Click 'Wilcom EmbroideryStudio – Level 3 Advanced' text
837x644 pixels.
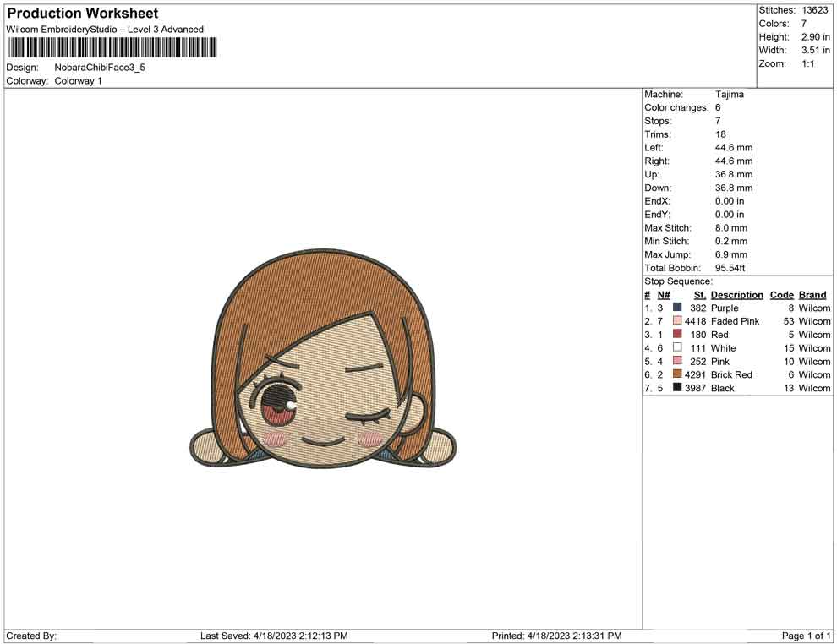click(105, 30)
